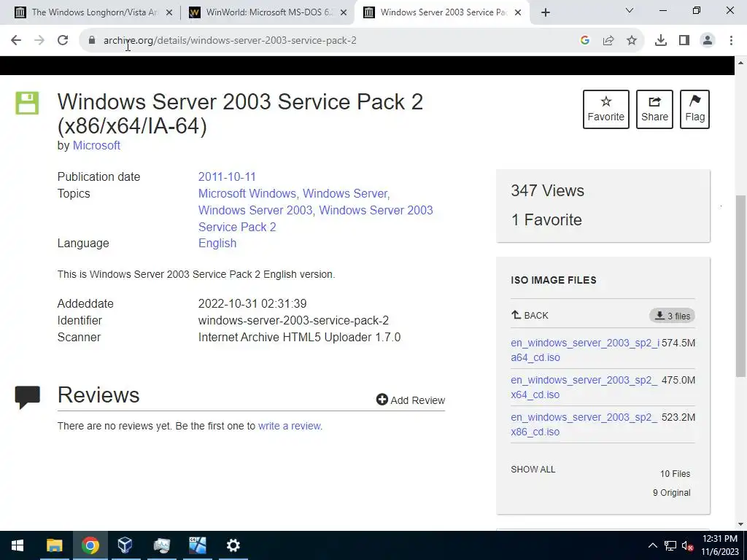Click the identifier windows-server-2003-service-pack-2 text
The height and width of the screenshot is (560, 747).
point(293,321)
